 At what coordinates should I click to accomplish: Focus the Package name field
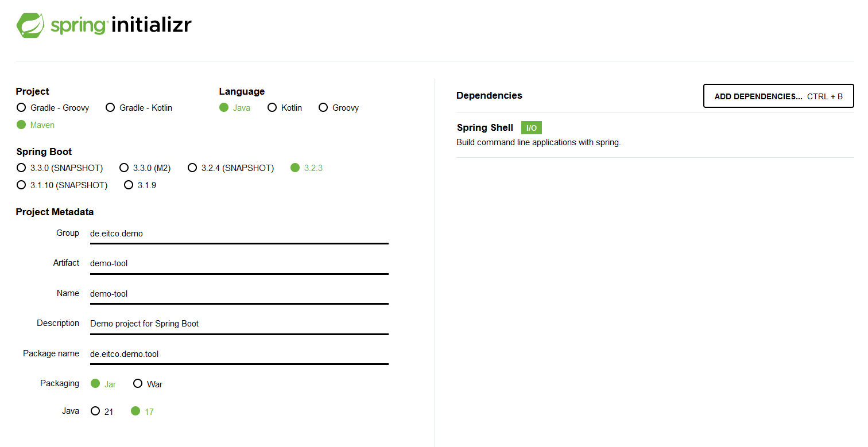pyautogui.click(x=239, y=354)
